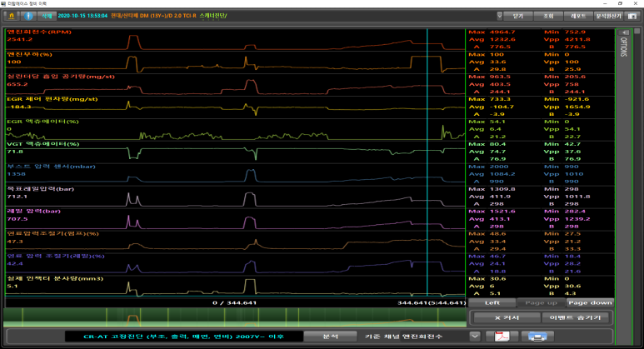
Task: Select the 실린더당 흡입 공기량(mg/st) channel
Action: tap(61, 77)
